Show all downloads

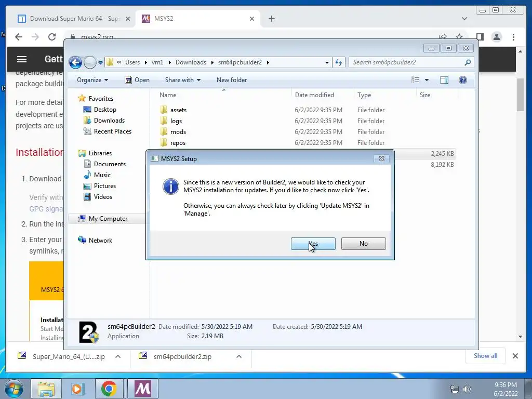pyautogui.click(x=486, y=356)
